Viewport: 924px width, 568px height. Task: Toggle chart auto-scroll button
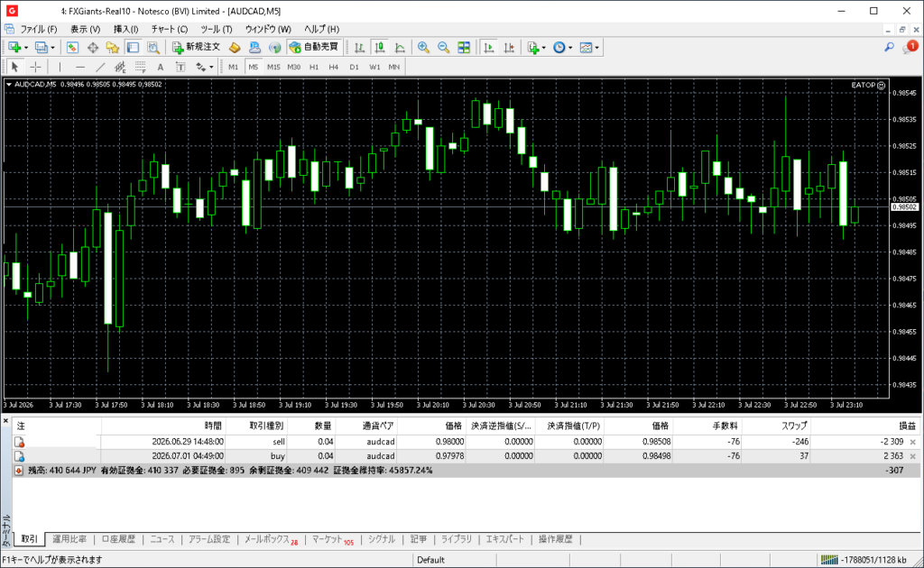click(488, 48)
